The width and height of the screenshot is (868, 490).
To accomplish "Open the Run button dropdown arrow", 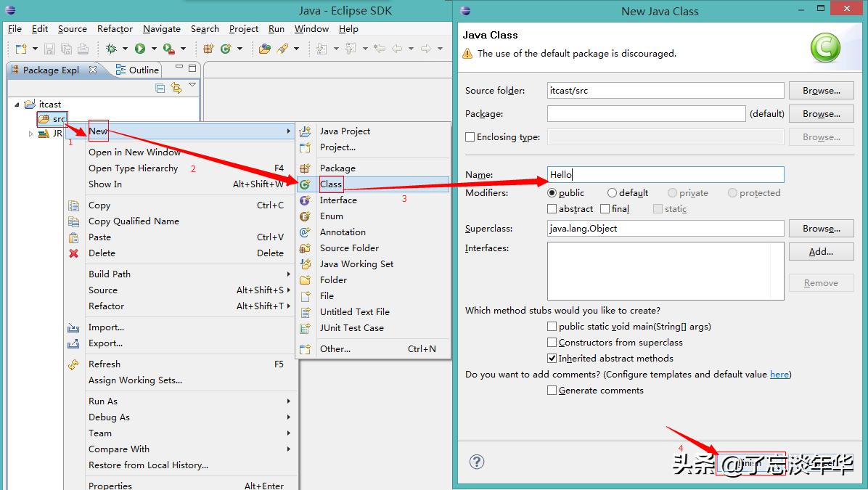I will [154, 49].
